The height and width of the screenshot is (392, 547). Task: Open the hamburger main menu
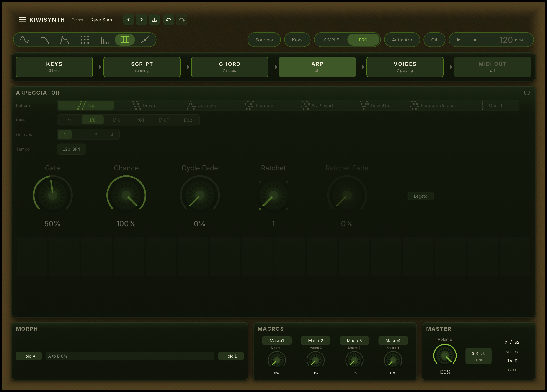tap(22, 20)
